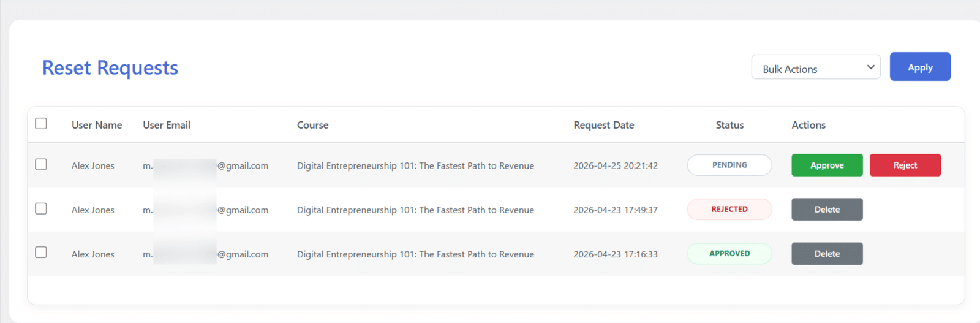Click the User Email column header

pos(167,125)
